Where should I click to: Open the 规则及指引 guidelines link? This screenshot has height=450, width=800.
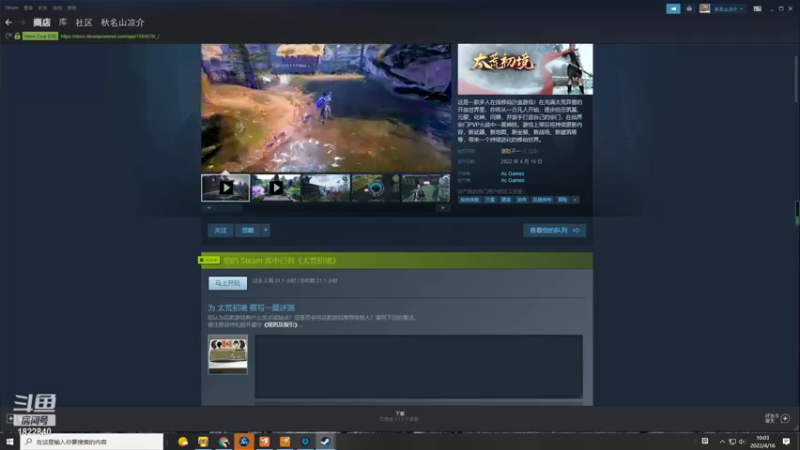pos(281,324)
